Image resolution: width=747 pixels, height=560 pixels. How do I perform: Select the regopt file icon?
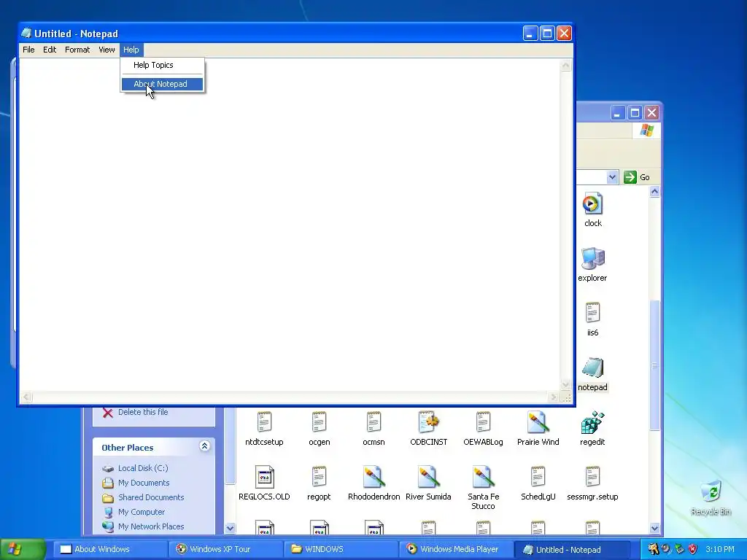pyautogui.click(x=319, y=477)
